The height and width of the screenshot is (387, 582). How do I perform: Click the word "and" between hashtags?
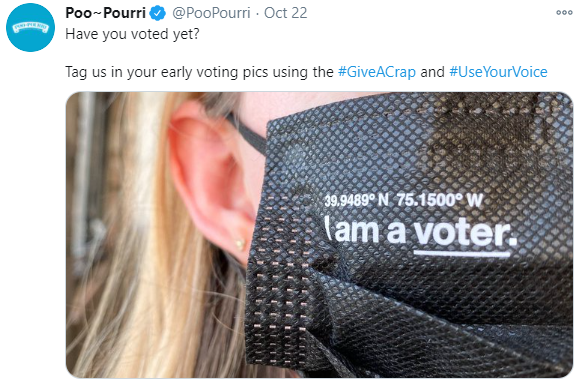[x=432, y=72]
